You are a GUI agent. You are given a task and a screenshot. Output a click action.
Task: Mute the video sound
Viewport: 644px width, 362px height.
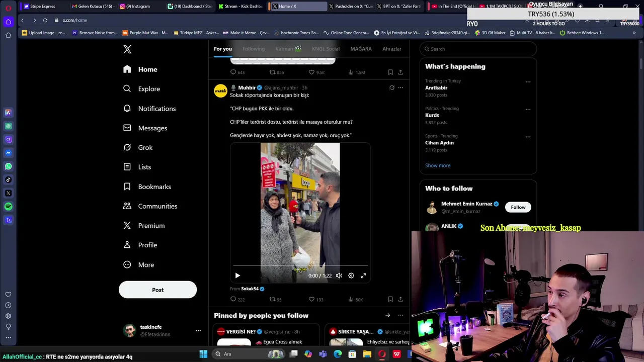pos(339,276)
